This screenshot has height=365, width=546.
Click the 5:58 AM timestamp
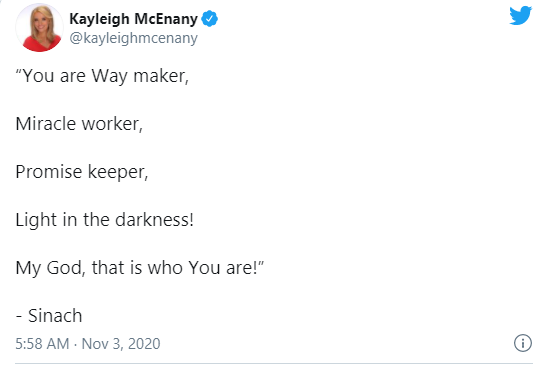click(x=42, y=344)
